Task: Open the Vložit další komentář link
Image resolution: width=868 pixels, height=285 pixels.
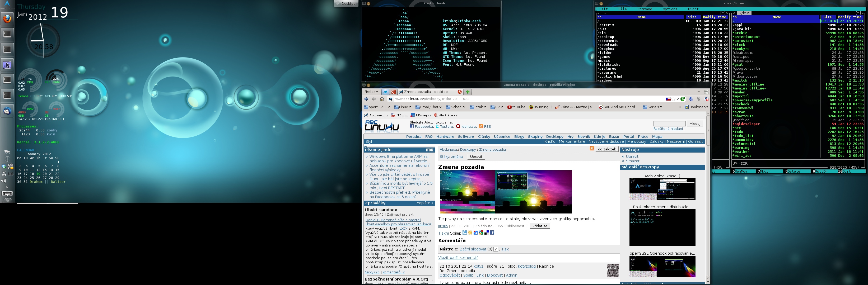Action: 458,257
